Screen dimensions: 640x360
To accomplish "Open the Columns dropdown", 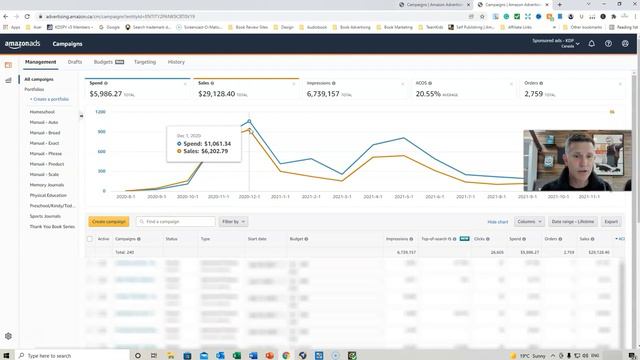I will pos(529,222).
